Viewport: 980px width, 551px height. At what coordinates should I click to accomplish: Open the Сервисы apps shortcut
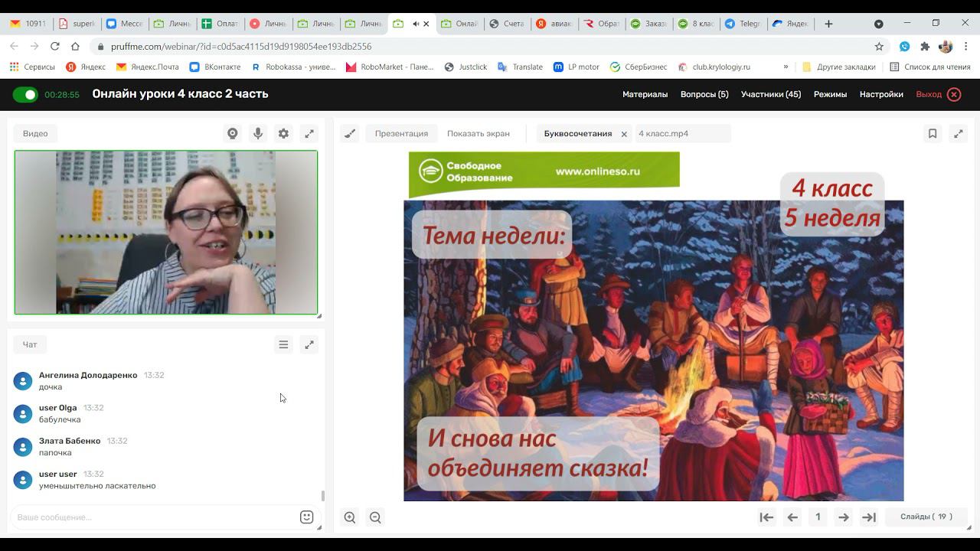tap(32, 67)
